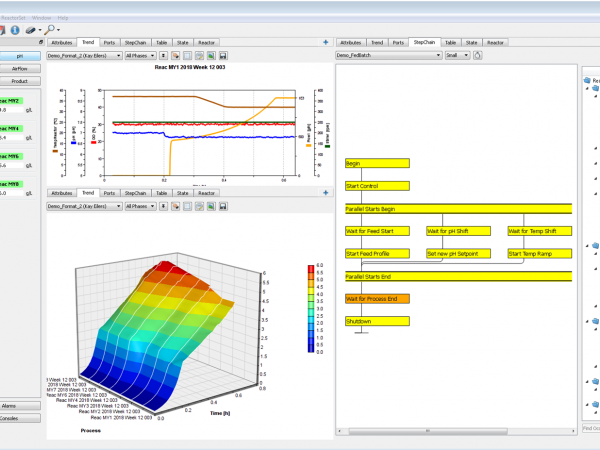Select the Wait for Process End step
This screenshot has width=600, height=450.
coord(377,299)
